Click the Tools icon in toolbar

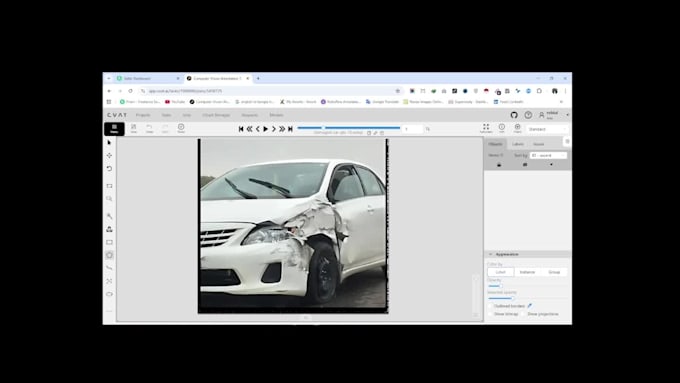[x=181, y=128]
